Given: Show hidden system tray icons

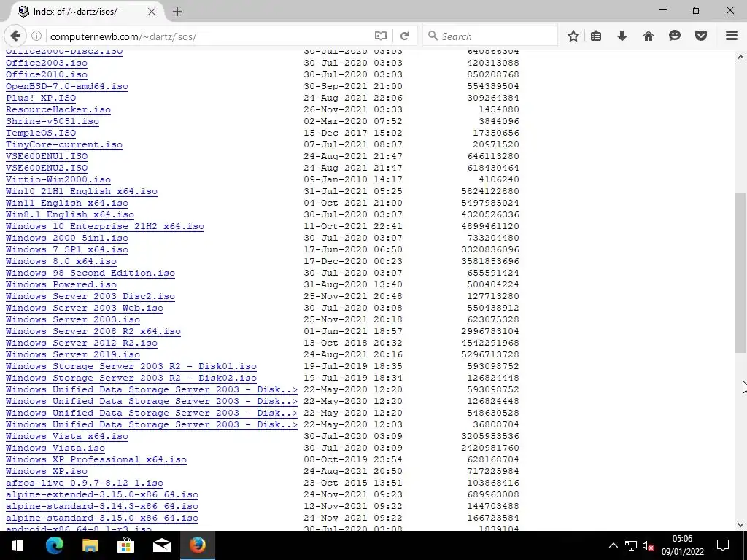Looking at the screenshot, I should 613,545.
